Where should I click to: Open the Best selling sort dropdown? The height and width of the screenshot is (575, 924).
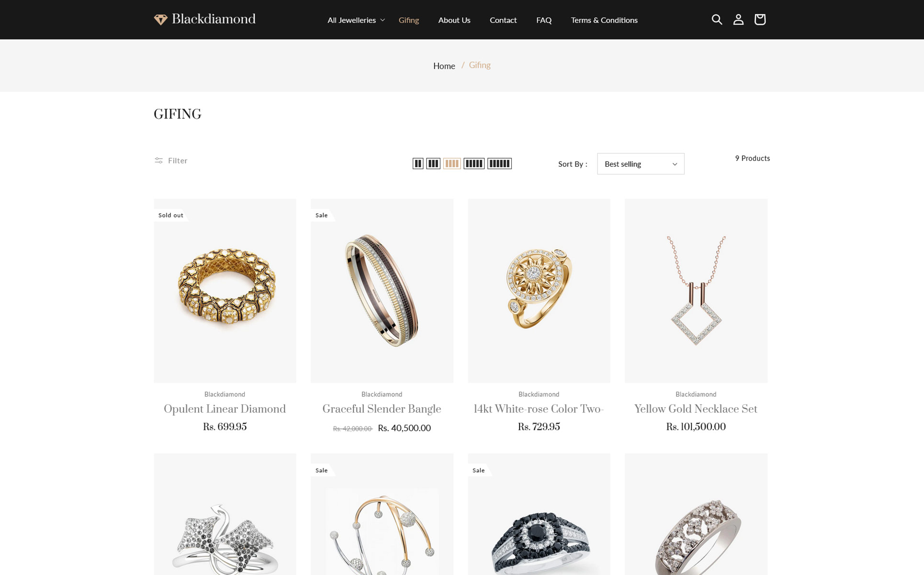pos(640,164)
